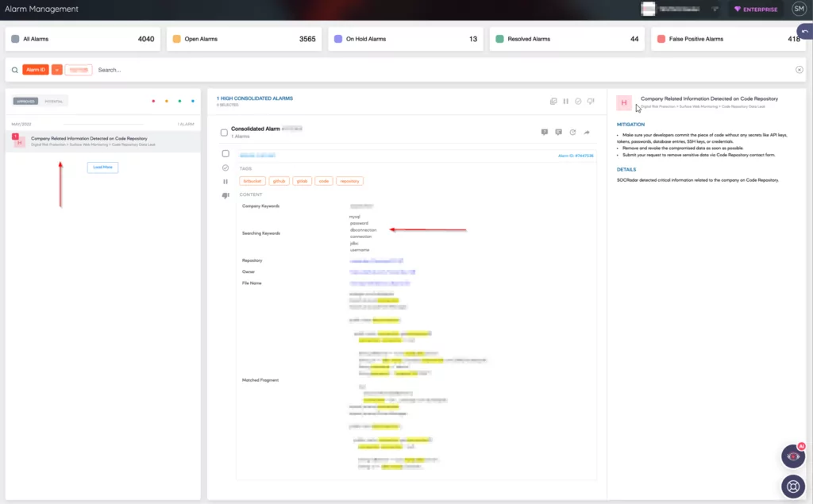
Task: Click the refresh history icon on Consolidated Alarm
Action: point(572,133)
